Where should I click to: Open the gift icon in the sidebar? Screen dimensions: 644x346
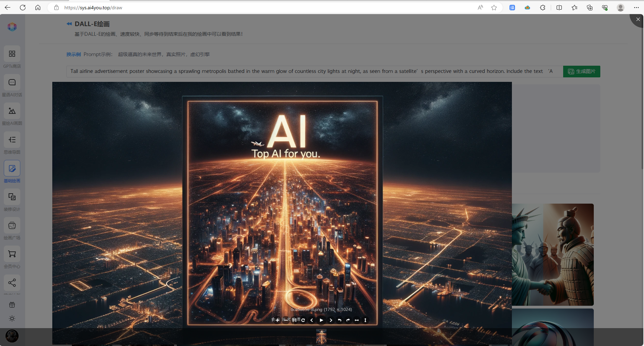click(x=12, y=305)
